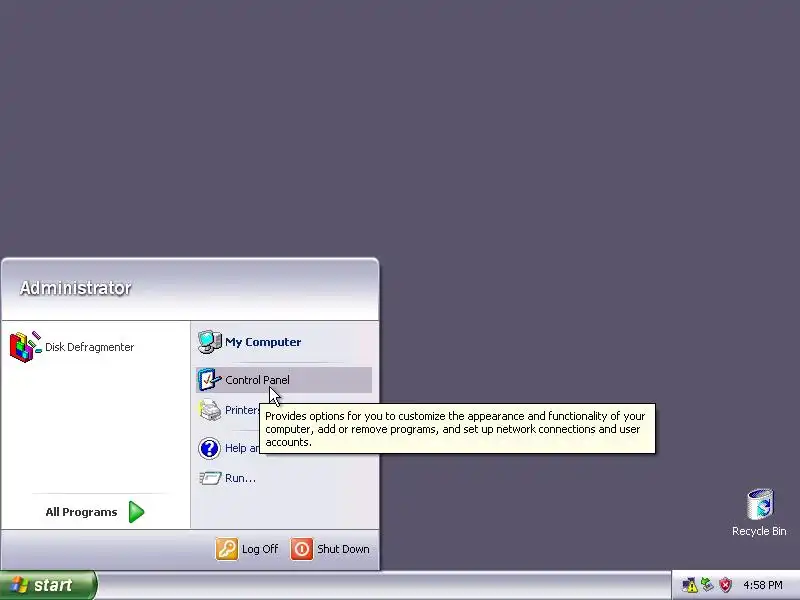Select the Run... menu entry
This screenshot has height=600, width=800.
[240, 478]
